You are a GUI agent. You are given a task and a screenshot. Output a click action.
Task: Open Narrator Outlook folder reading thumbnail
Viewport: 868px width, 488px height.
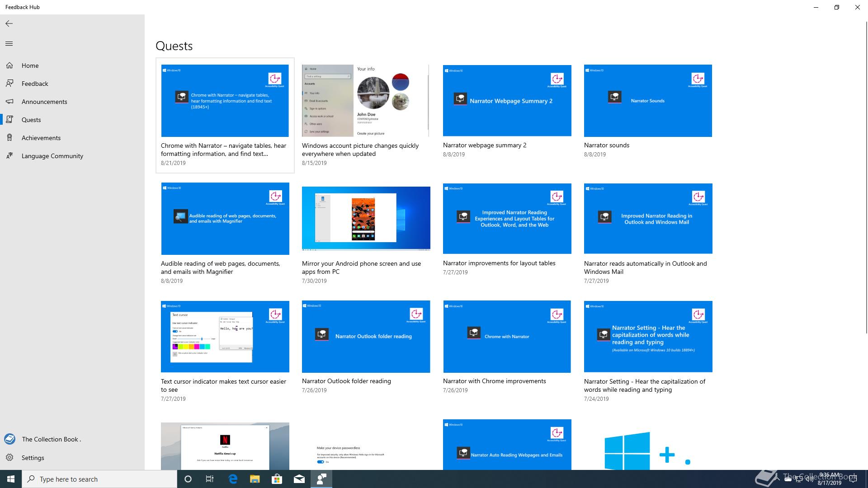pos(366,337)
